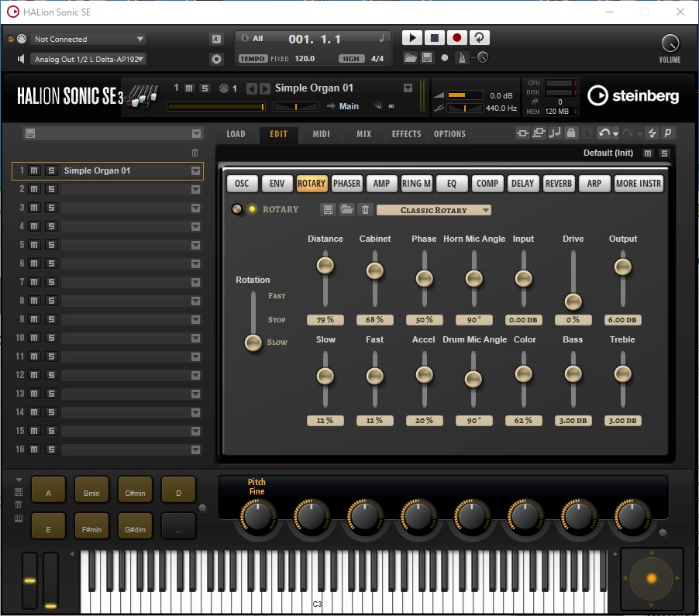Click the pad save disk icon
The image size is (699, 616).
click(19, 492)
